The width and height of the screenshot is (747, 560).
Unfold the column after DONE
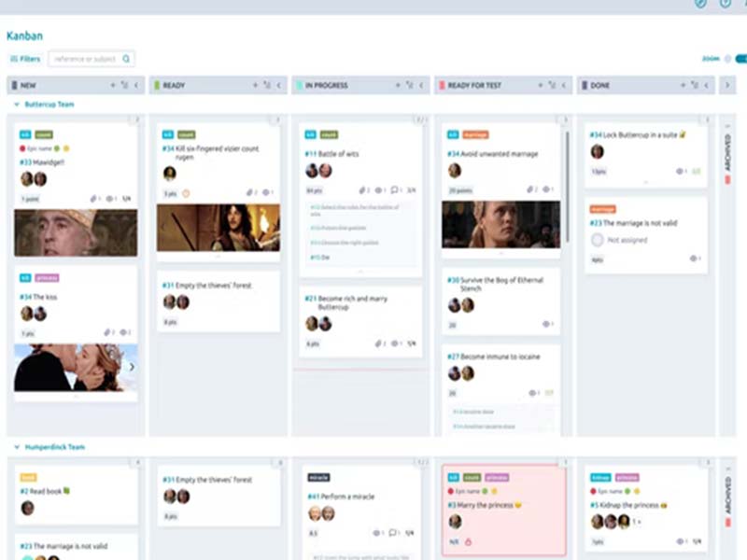click(727, 85)
